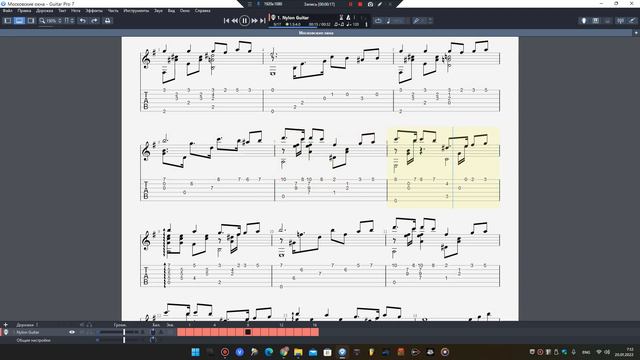Stop the screen recording
Viewport: 640px width, 360px height.
coord(360,4)
